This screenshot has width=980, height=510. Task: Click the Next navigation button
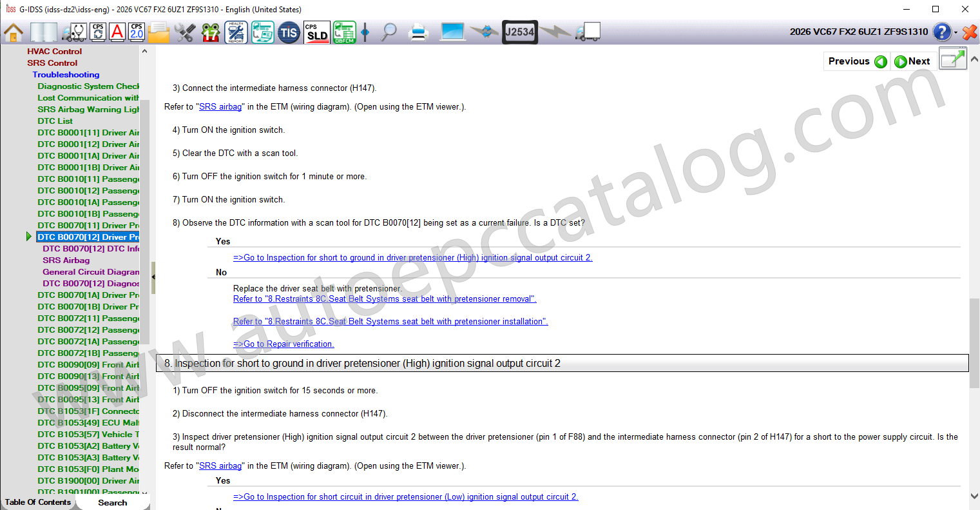(x=912, y=61)
